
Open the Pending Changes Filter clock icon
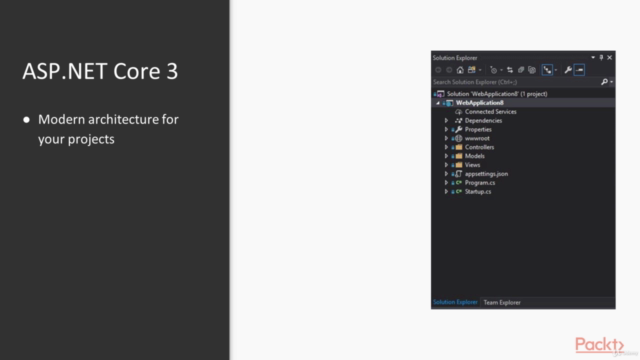point(493,70)
